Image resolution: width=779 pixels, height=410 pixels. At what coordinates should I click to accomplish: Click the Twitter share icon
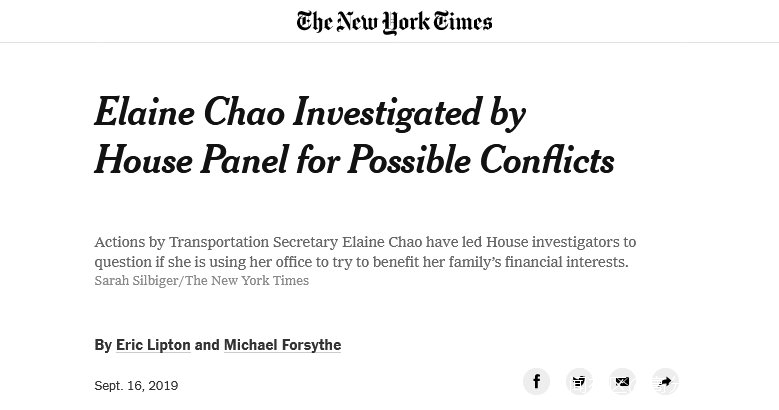tap(579, 381)
